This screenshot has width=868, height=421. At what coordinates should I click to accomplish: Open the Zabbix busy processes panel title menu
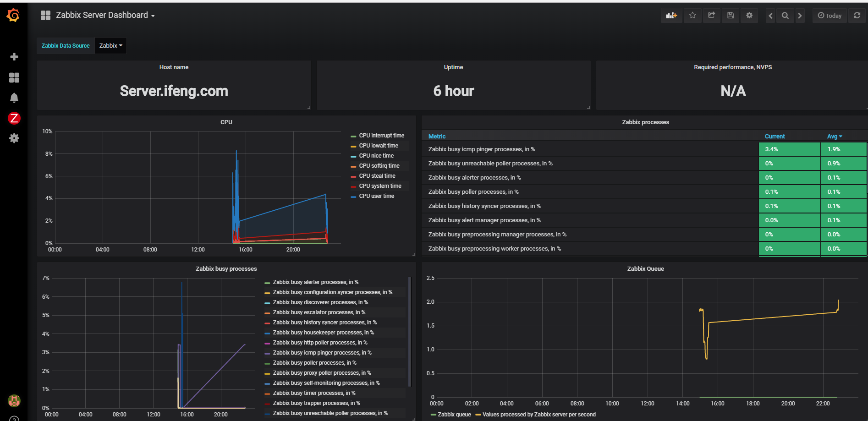226,269
